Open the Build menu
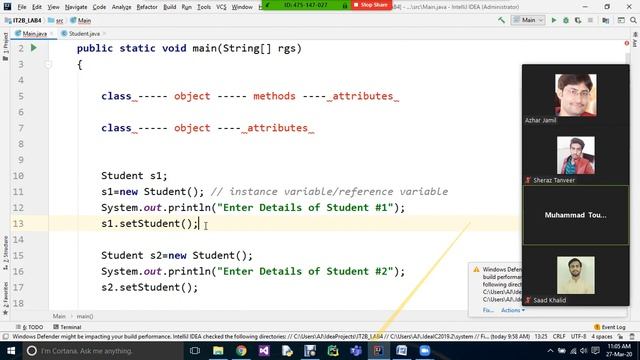The height and width of the screenshot is (360, 640). [169, 7]
